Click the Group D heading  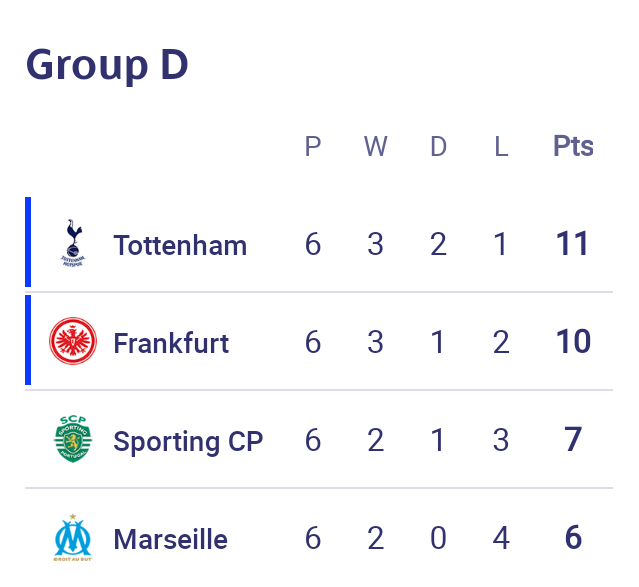coord(107,65)
